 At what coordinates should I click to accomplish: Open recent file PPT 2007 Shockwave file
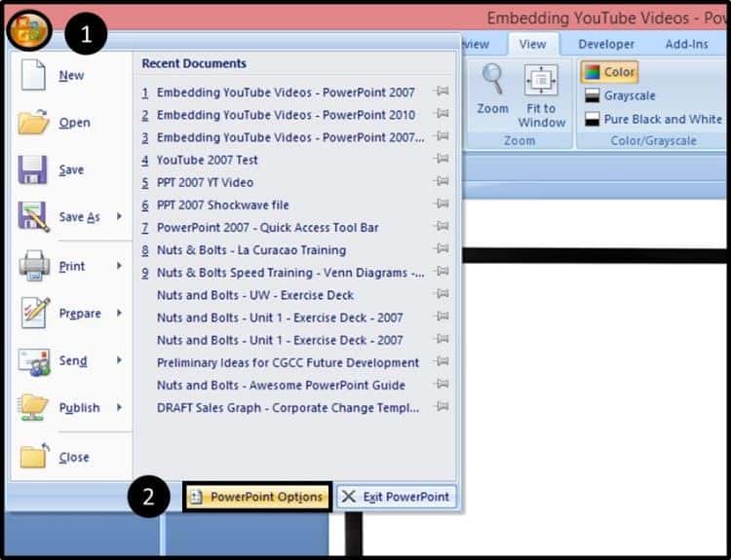coord(223,205)
